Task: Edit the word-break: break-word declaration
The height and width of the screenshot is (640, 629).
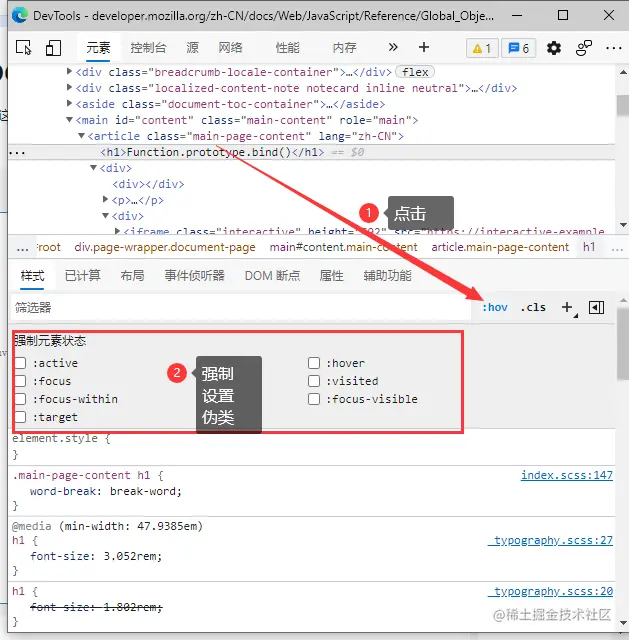Action: tap(106, 491)
